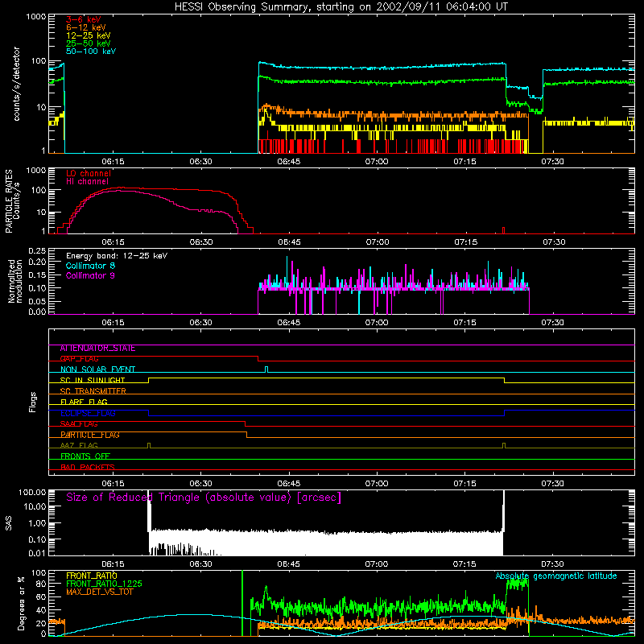
Task: Click the SC_TRANSMITTER flag label
Action: 93,391
